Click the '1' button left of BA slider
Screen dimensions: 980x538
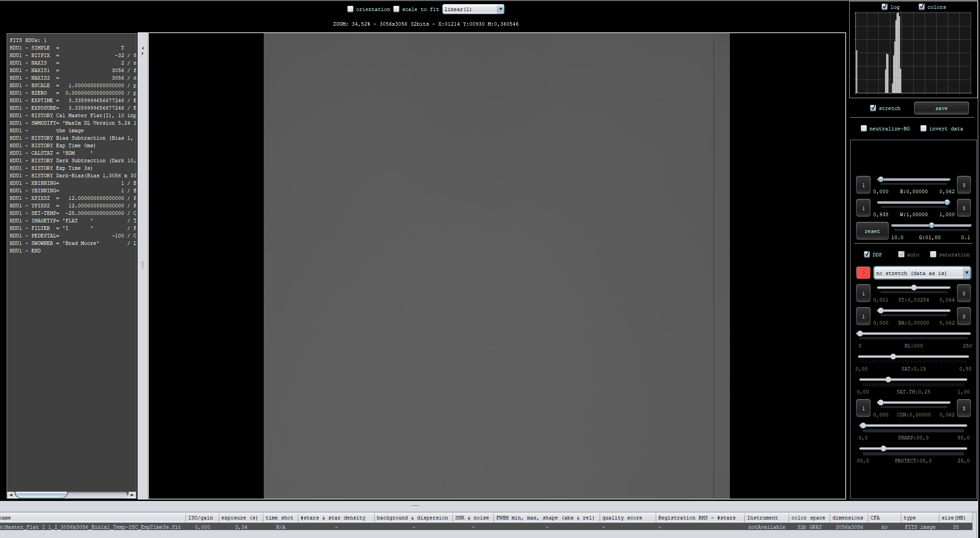(x=863, y=317)
